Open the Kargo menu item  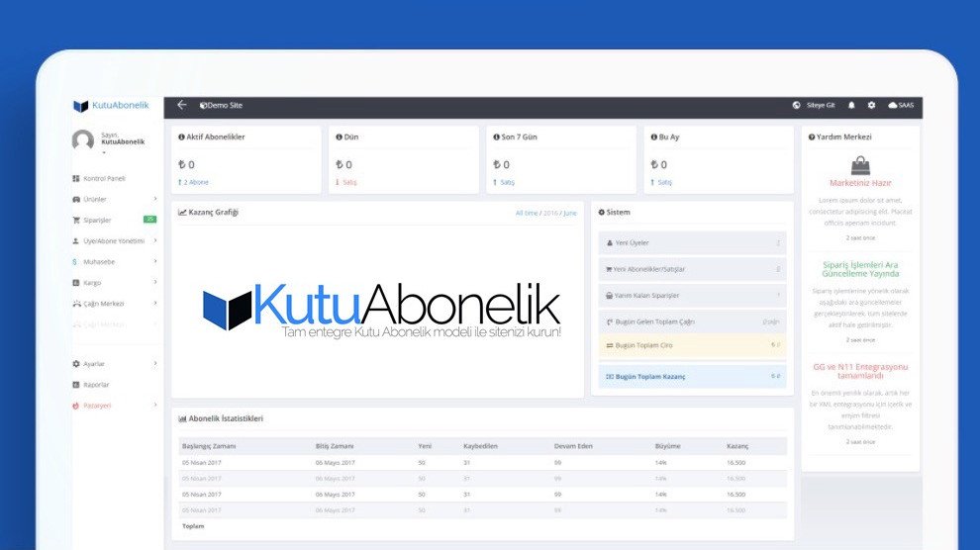point(92,283)
